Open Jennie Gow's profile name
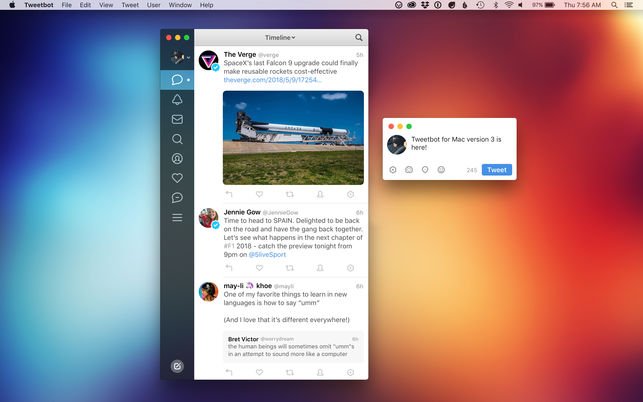Viewport: 643px width, 402px height. click(242, 212)
